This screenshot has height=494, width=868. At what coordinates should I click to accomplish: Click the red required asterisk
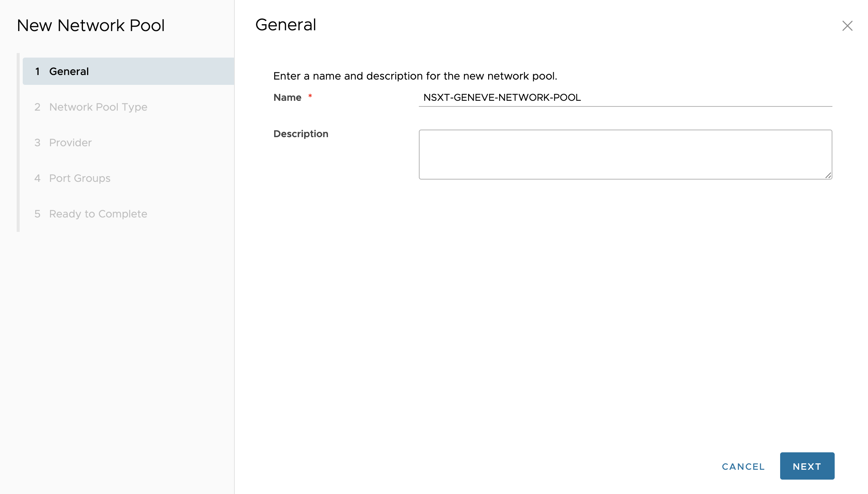click(310, 96)
